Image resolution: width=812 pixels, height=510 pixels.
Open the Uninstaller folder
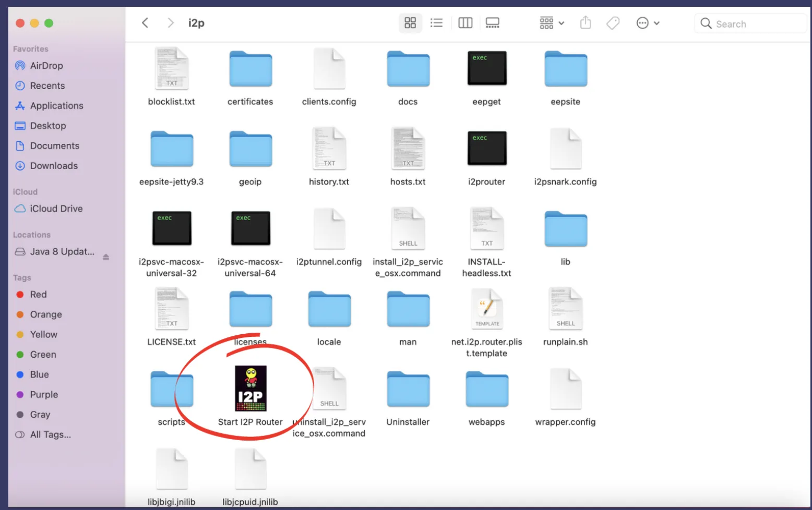point(408,388)
